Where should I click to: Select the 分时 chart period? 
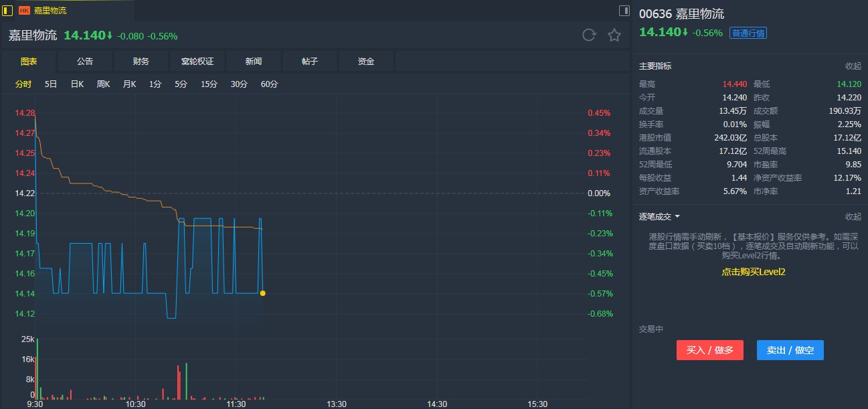tap(23, 84)
